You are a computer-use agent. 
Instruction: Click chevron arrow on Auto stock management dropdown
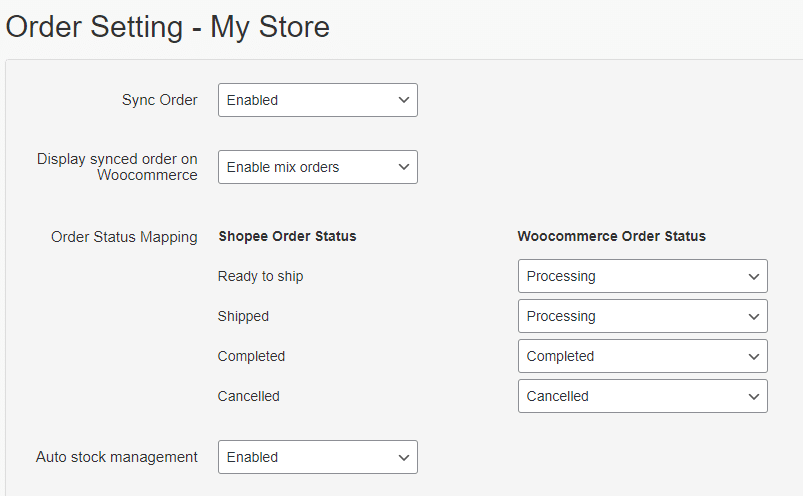[404, 457]
